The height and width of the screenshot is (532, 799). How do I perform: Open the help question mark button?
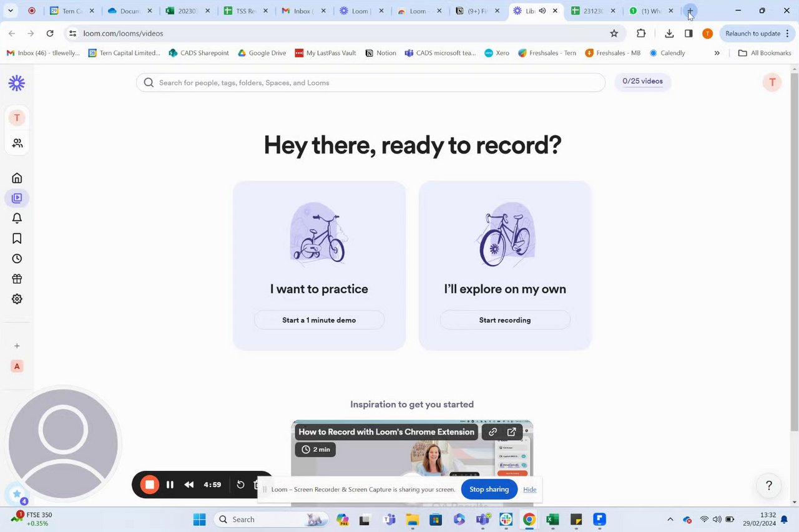pos(768,485)
